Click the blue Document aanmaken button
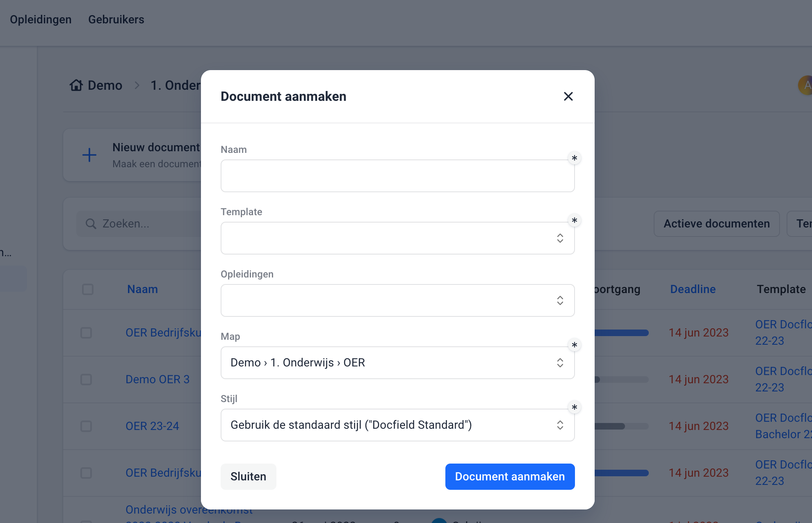 pos(510,477)
